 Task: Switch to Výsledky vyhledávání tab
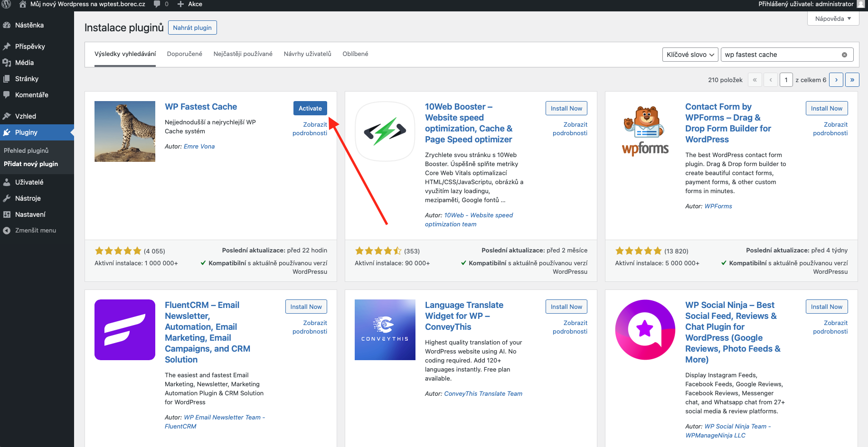pos(125,54)
